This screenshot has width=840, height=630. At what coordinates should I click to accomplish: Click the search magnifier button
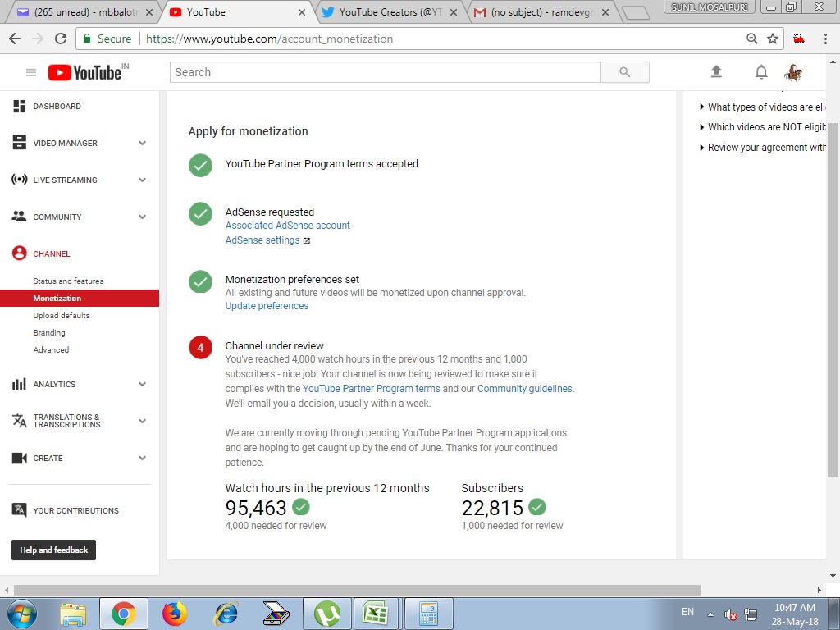click(624, 72)
